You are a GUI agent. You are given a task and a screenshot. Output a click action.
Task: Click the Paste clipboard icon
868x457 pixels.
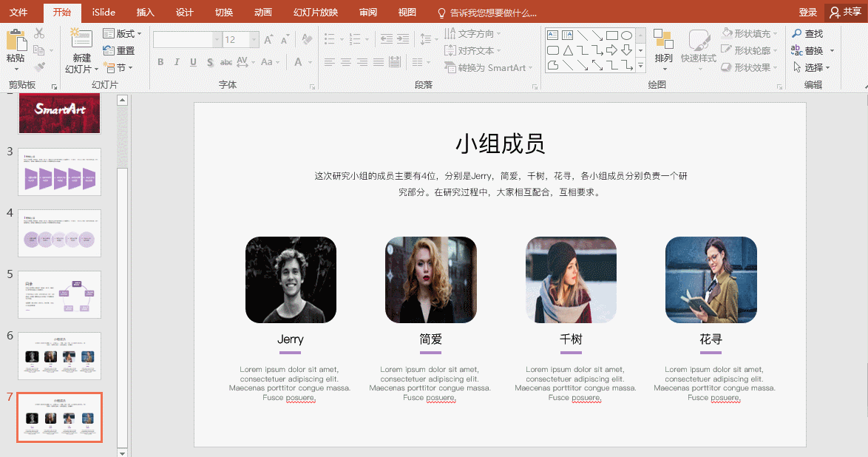16,40
